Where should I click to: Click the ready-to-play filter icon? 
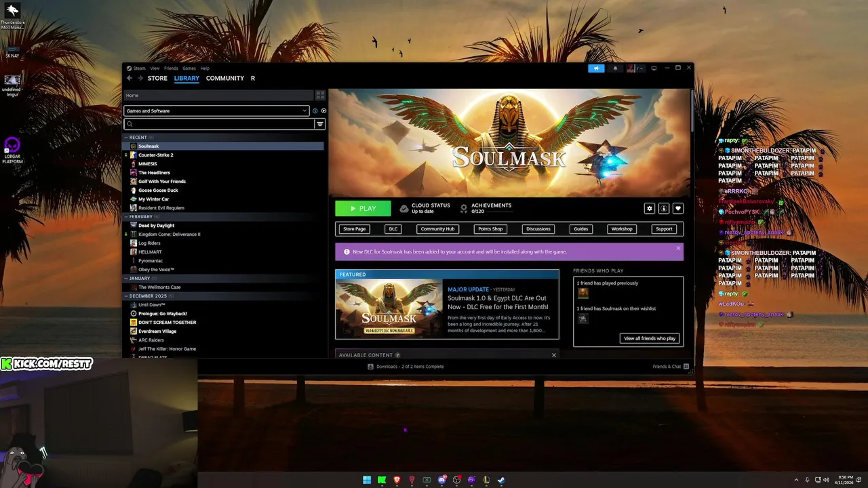click(x=323, y=110)
